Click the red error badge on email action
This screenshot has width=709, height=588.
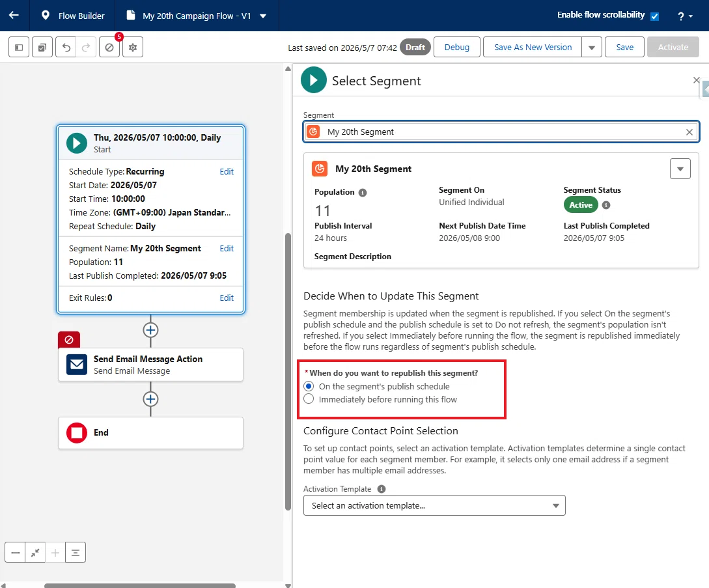tap(69, 340)
